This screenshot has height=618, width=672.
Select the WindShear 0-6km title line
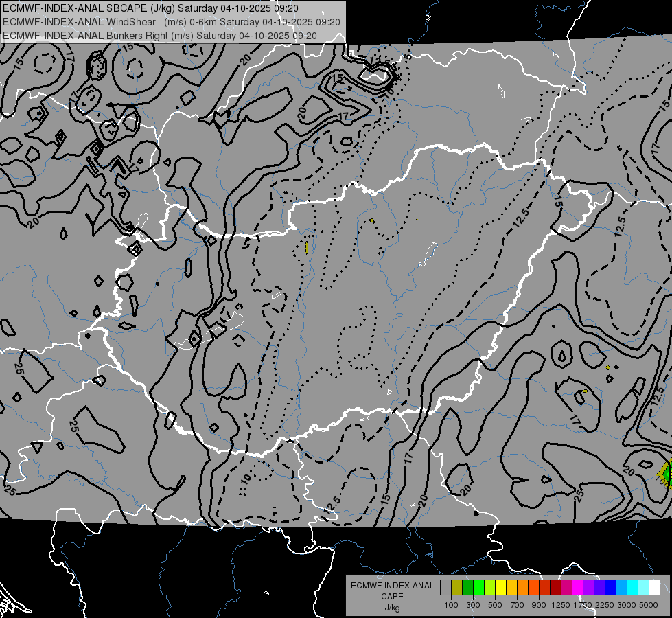[x=172, y=22]
